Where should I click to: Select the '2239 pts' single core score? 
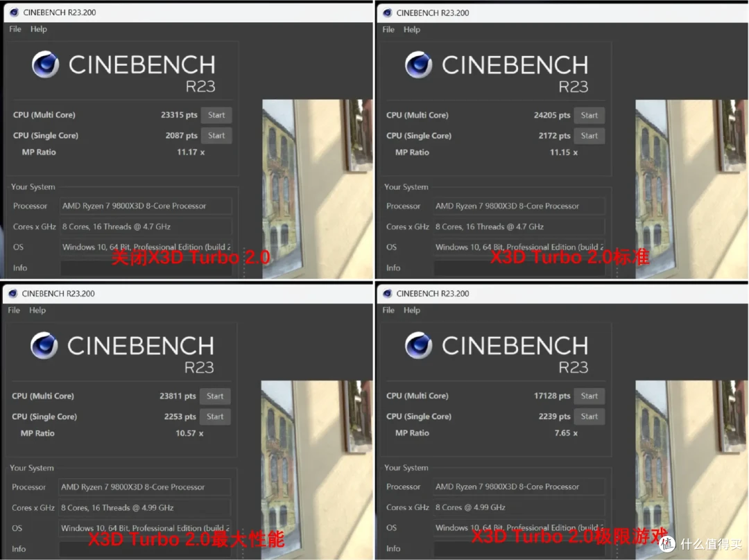(x=555, y=417)
